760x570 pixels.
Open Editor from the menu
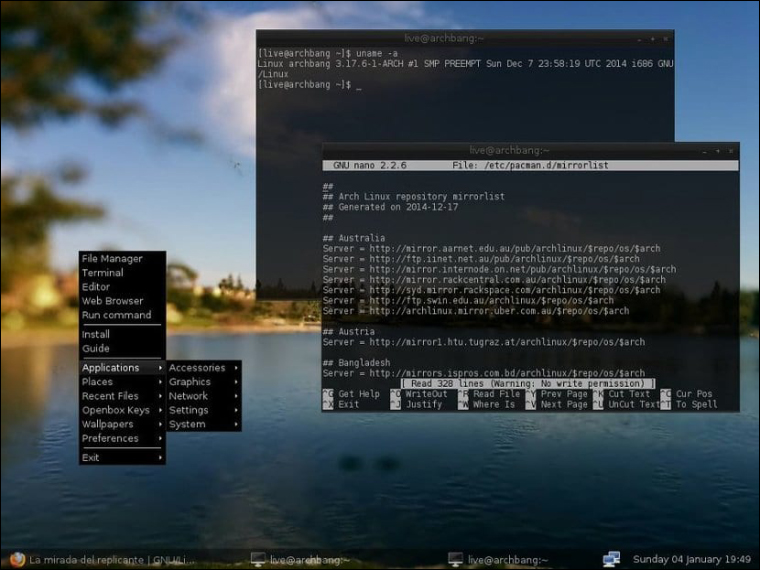122,287
